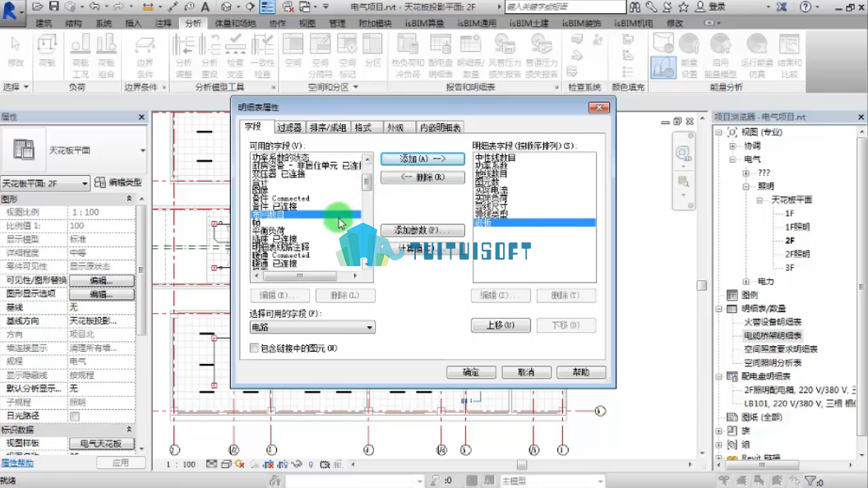The image size is (868, 488).
Task: Open the 格式 tab in dialog
Action: (x=363, y=127)
